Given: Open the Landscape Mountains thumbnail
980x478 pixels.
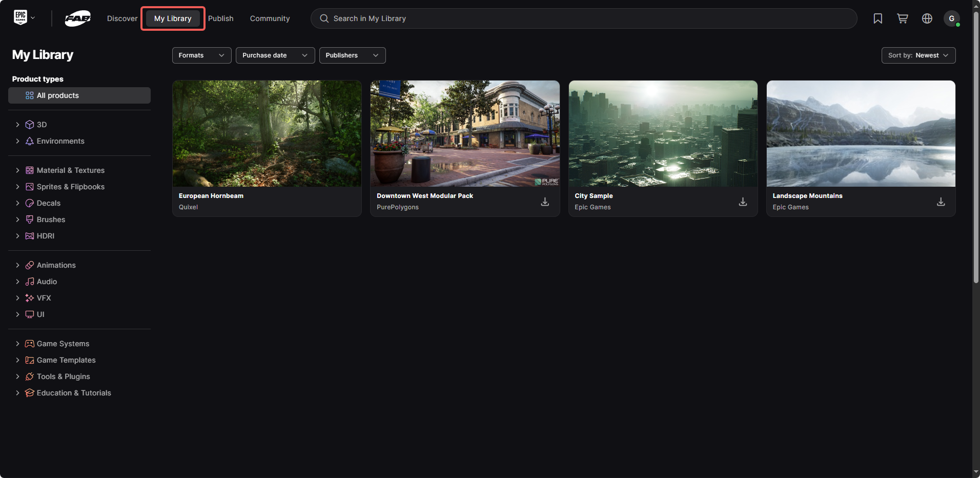Looking at the screenshot, I should tap(861, 133).
